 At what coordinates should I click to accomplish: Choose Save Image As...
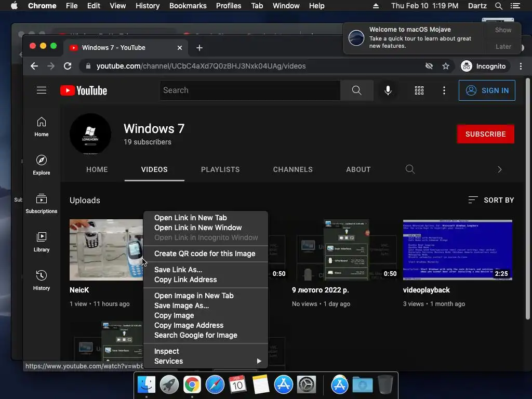coord(206,305)
